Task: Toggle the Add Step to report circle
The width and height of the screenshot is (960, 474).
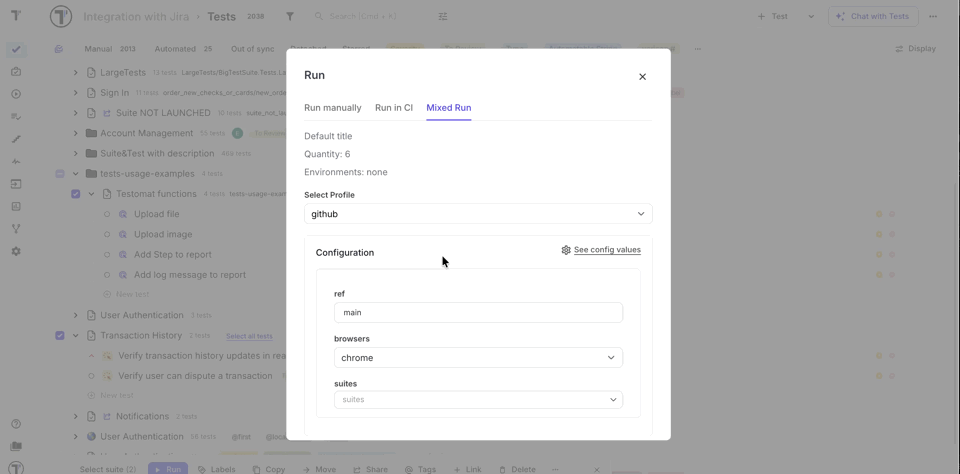Action: pos(107,255)
